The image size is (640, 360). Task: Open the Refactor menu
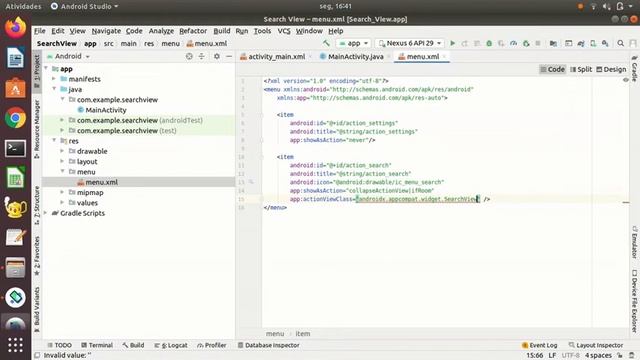193,31
